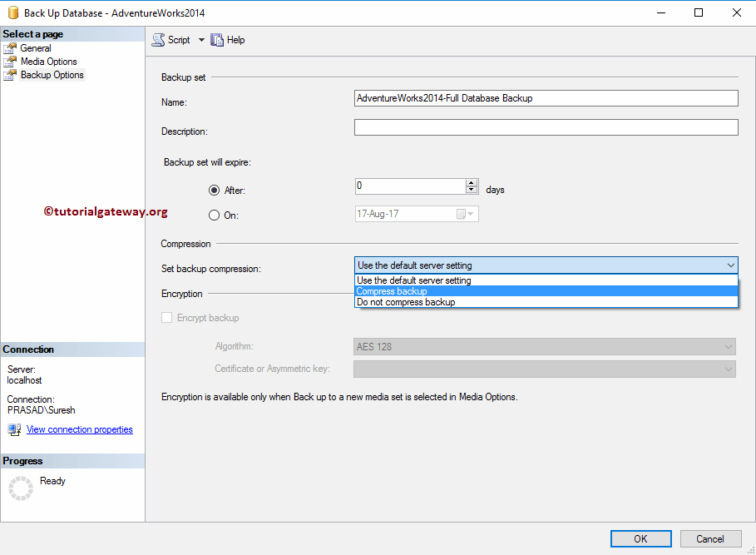Viewport: 756px width, 555px height.
Task: Click the Script toolbar icon
Action: [157, 39]
